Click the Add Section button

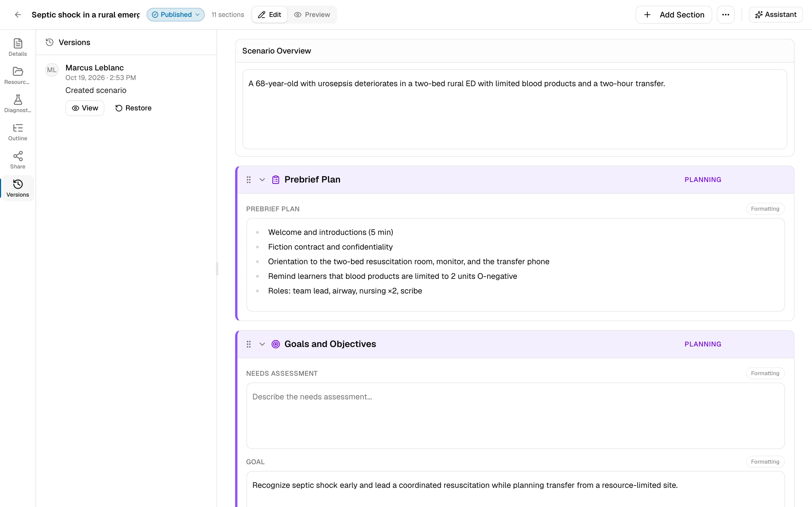673,15
